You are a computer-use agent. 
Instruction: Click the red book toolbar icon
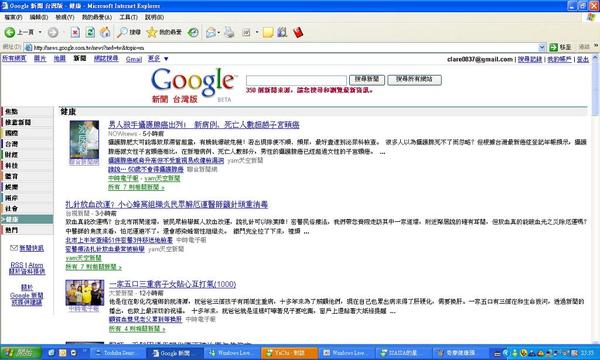(298, 33)
